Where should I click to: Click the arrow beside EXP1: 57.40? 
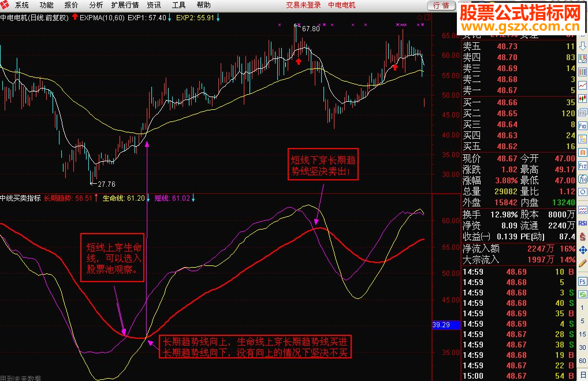[x=169, y=17]
